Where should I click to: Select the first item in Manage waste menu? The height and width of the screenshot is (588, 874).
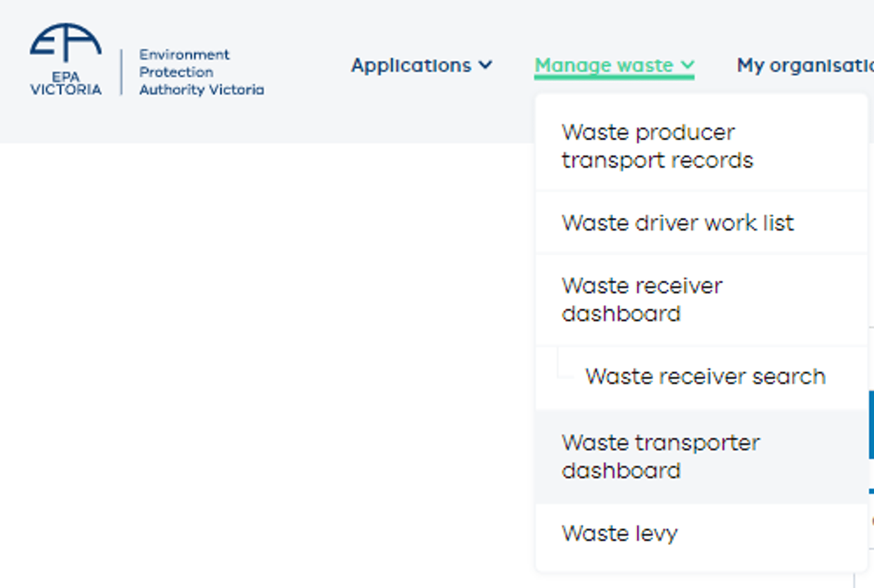click(658, 146)
